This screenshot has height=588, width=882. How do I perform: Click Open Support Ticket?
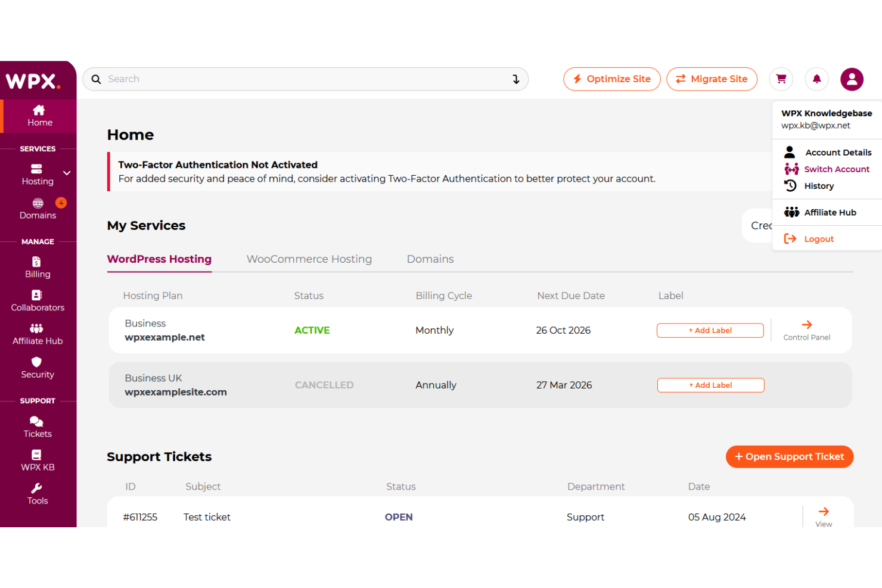coord(789,456)
